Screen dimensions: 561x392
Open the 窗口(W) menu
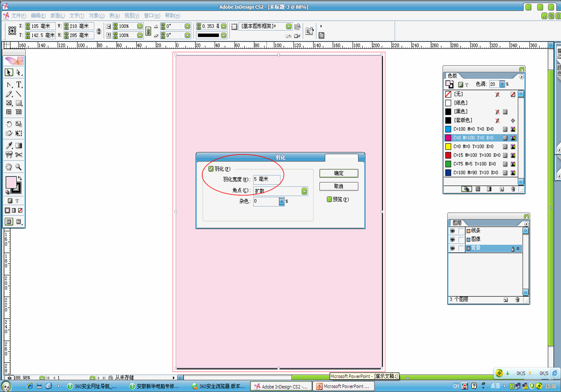[x=151, y=16]
